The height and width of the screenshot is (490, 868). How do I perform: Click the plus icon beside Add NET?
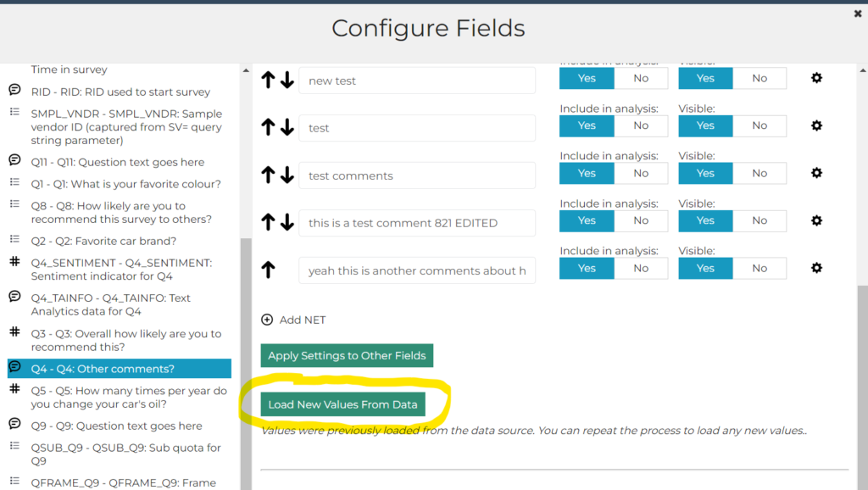[x=267, y=320]
